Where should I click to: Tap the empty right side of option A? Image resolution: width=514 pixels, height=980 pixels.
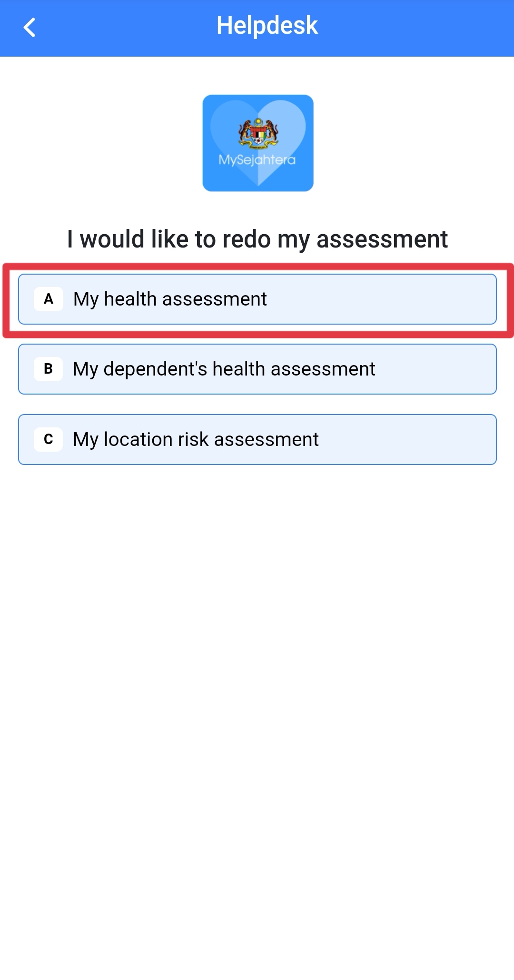click(381, 299)
